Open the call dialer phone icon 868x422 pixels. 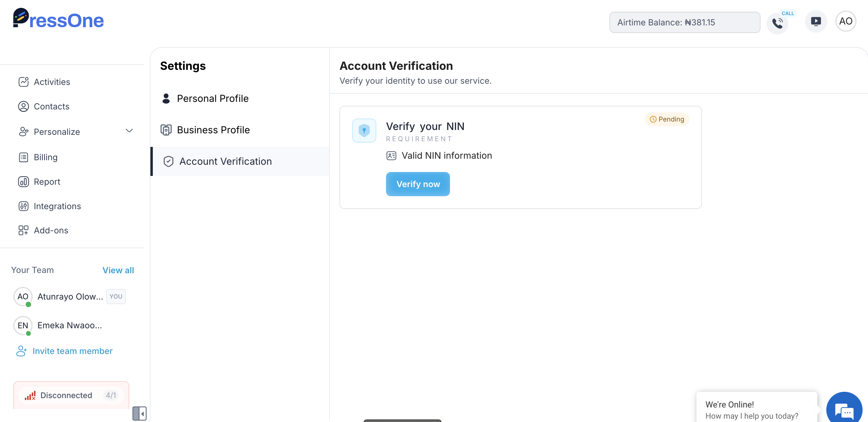[x=777, y=23]
